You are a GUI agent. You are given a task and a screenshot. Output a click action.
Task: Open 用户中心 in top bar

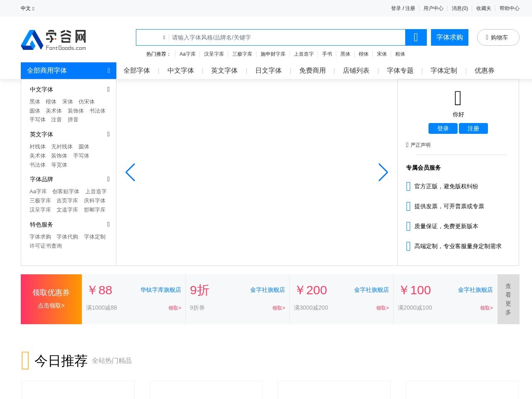pos(433,8)
